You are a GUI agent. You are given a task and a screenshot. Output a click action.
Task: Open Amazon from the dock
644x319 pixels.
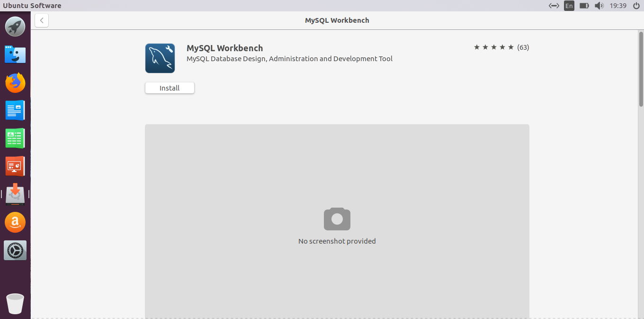pyautogui.click(x=15, y=222)
